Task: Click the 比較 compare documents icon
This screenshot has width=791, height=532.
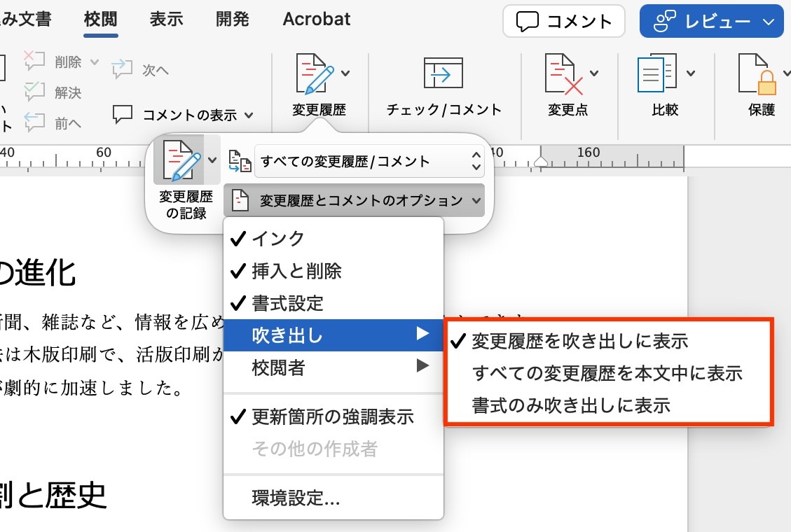Action: [x=656, y=73]
